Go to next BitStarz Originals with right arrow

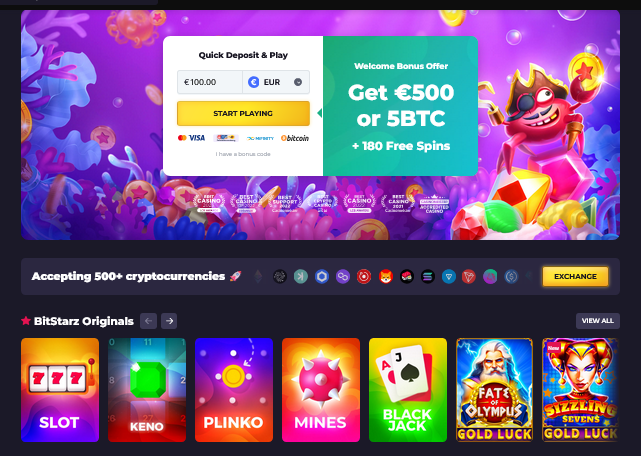pos(169,321)
